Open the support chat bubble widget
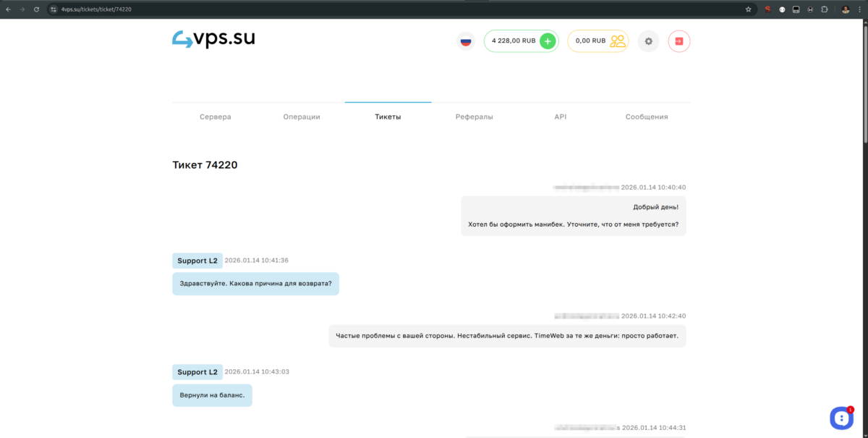Viewport: 868px width, 438px height. point(841,418)
